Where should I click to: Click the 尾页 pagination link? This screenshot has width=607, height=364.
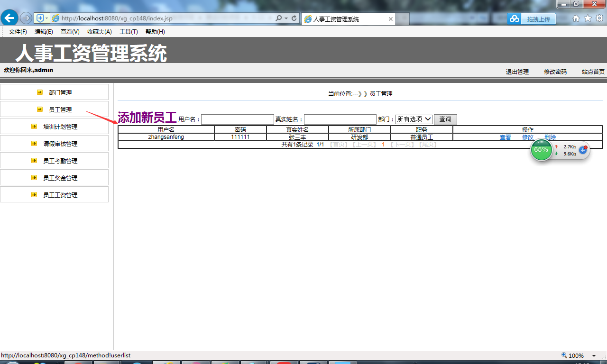click(x=428, y=145)
